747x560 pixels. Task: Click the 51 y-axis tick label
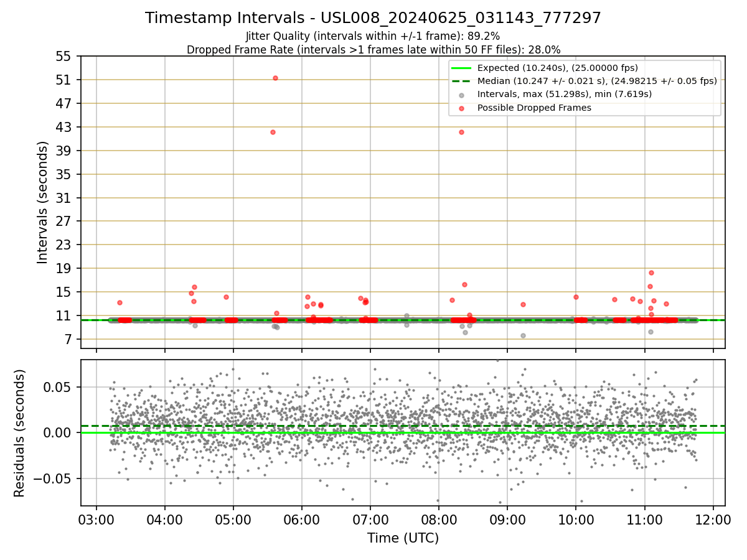tap(64, 80)
